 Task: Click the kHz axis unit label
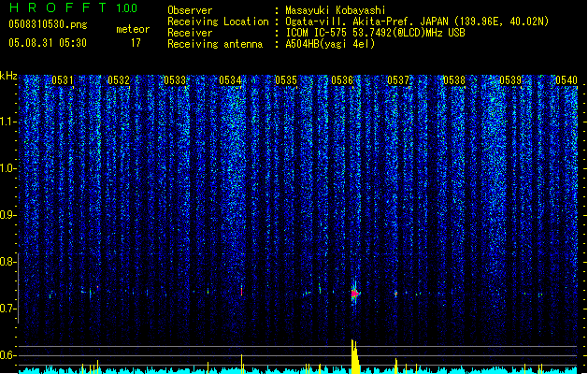tap(8, 76)
